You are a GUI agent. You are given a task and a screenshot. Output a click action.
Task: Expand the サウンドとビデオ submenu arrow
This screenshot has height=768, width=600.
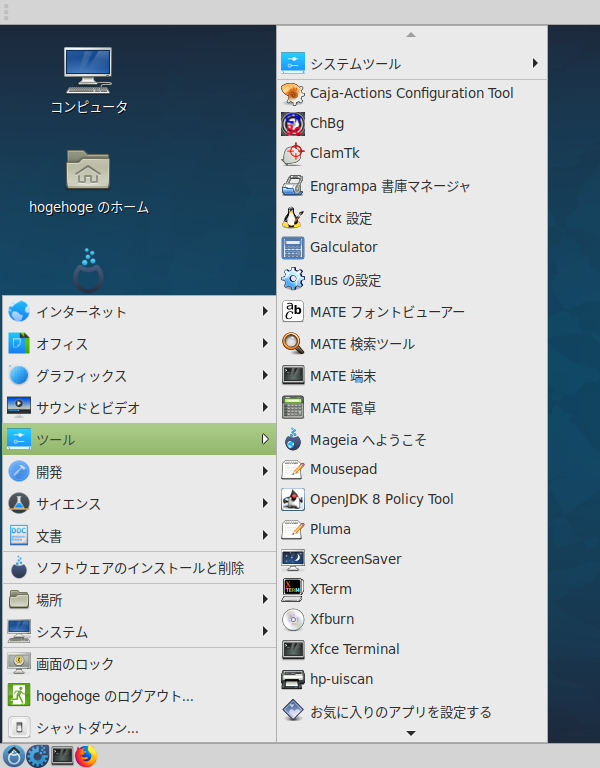pyautogui.click(x=265, y=407)
